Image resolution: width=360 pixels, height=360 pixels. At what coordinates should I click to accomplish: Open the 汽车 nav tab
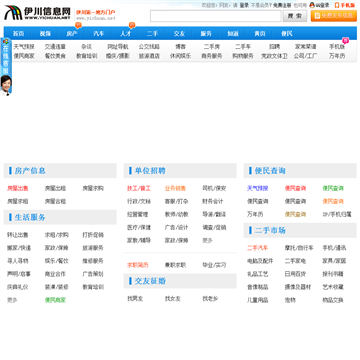coord(99,34)
